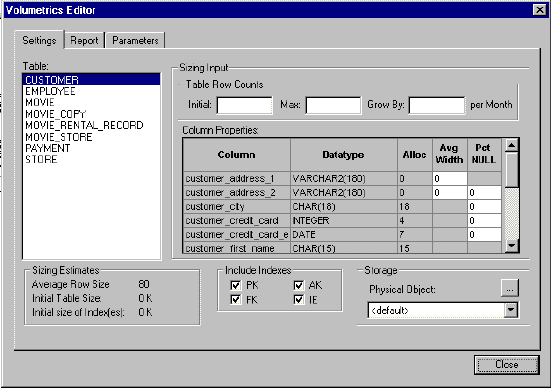The image size is (551, 388).
Task: Select the customer_credit_card row name
Action: (236, 221)
